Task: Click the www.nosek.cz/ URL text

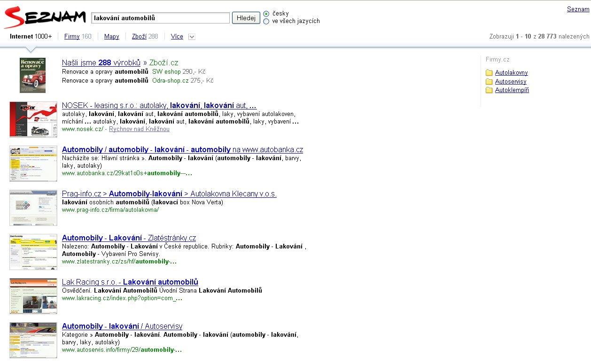Action: [x=83, y=129]
